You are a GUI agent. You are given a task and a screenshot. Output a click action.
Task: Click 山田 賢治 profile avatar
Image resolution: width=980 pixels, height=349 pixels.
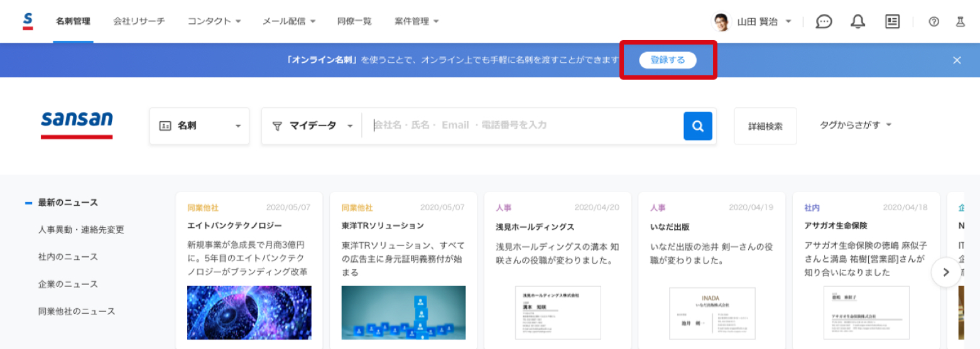point(722,21)
